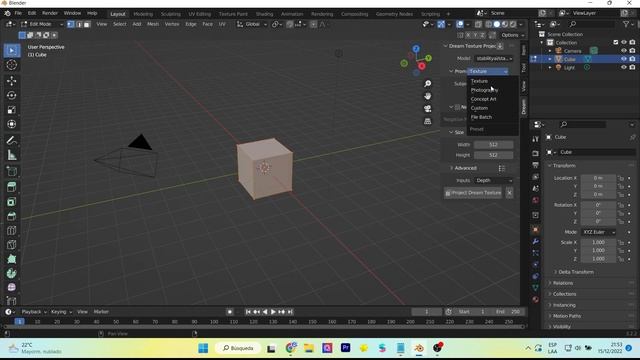
Task: Open the Global orientation dropdown
Action: click(252, 24)
